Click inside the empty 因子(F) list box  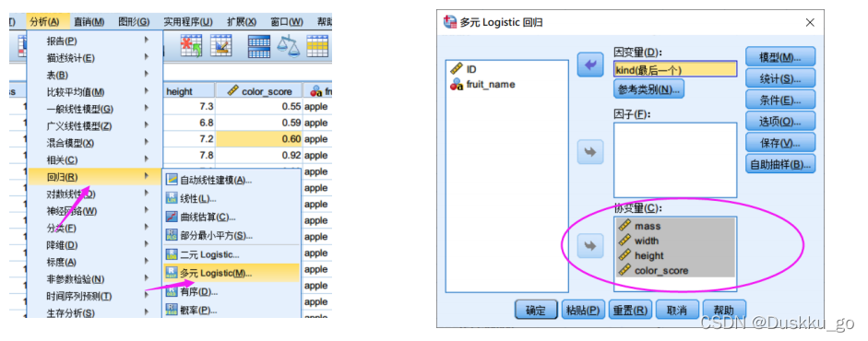point(675,159)
